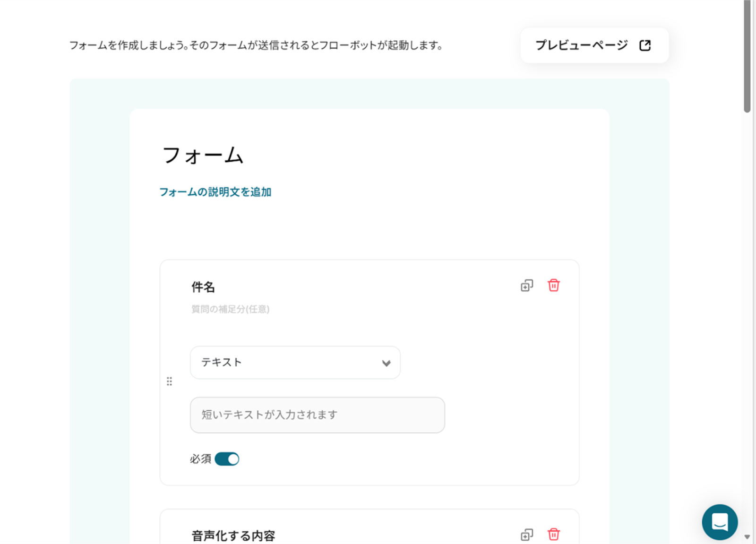
Task: Click the 短いテキストが入力されます field
Action: 317,415
